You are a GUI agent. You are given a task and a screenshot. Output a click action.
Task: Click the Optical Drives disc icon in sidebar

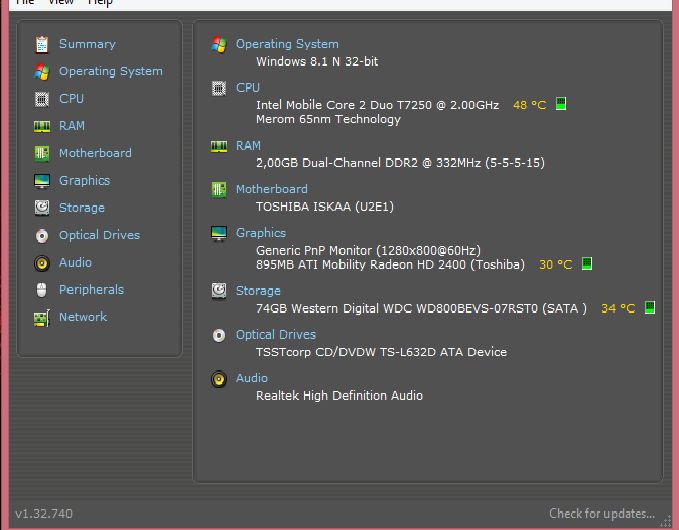(x=42, y=236)
